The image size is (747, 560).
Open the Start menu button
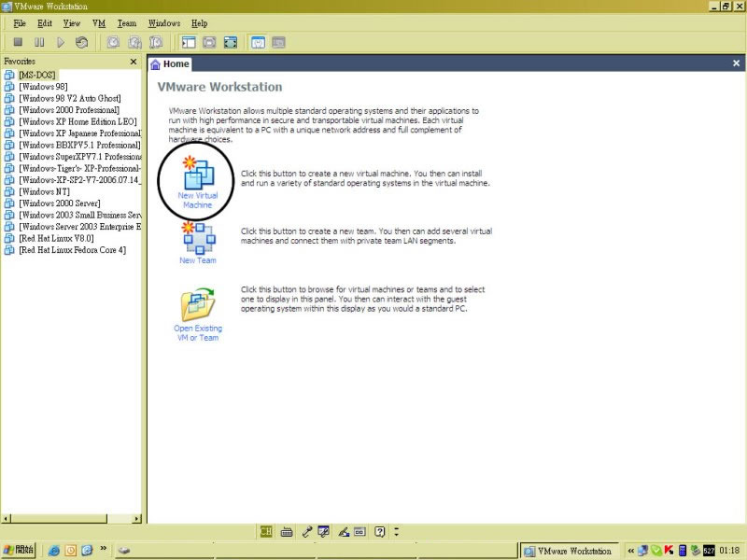click(19, 551)
